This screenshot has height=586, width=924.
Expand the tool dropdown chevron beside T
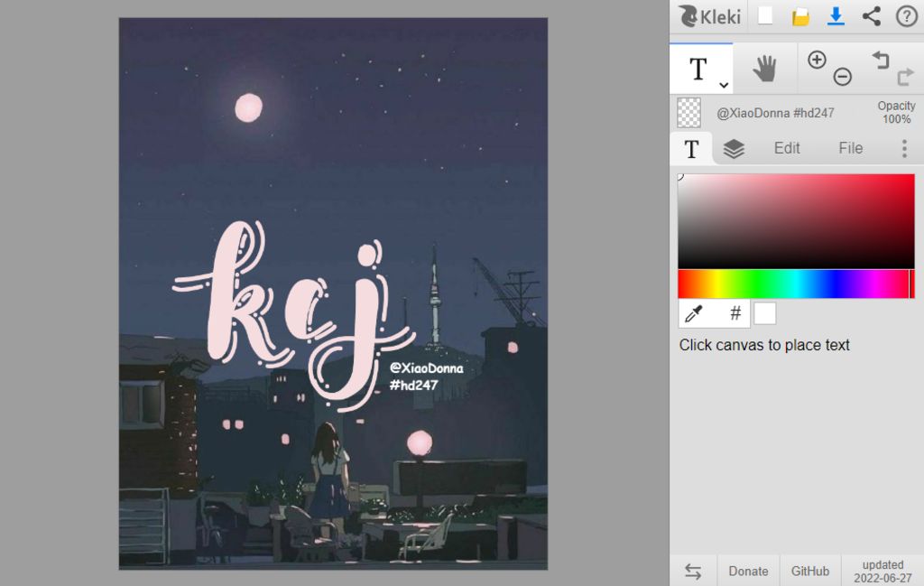click(725, 85)
